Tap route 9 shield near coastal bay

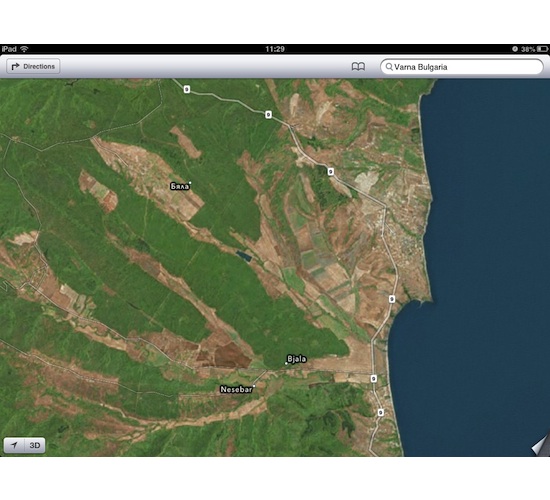[x=392, y=299]
